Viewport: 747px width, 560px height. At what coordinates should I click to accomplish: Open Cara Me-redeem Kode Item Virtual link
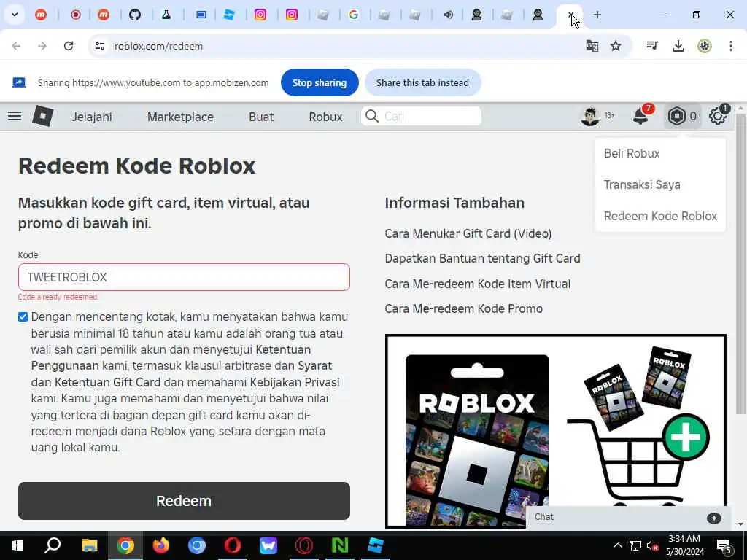(477, 284)
